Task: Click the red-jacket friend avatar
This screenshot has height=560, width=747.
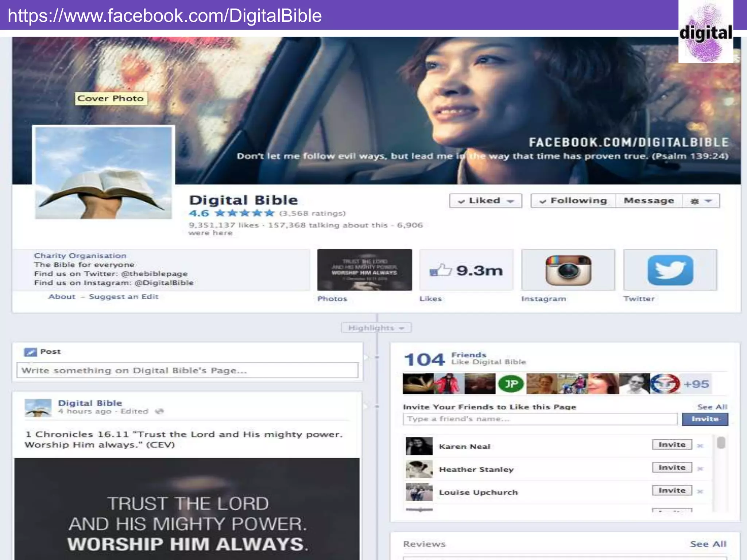Action: [449, 384]
